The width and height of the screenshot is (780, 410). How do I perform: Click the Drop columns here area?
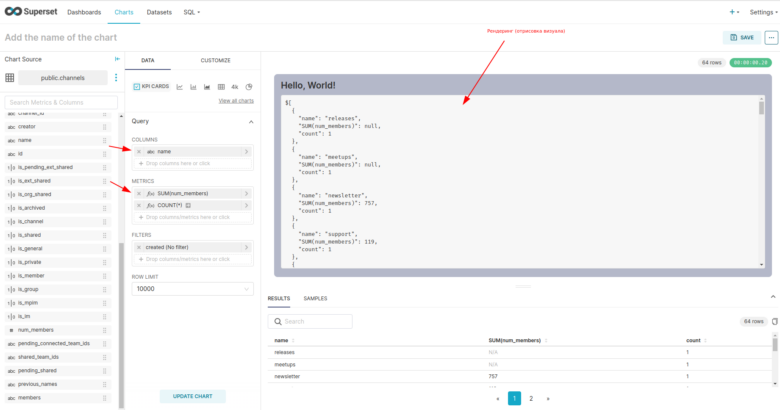click(x=193, y=164)
